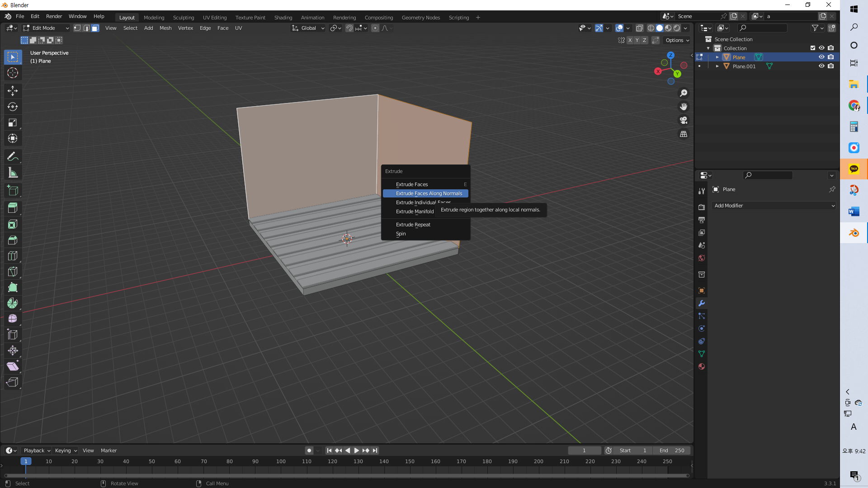This screenshot has width=868, height=488.
Task: Uncheck Collection exclude checkbox
Action: click(x=812, y=48)
